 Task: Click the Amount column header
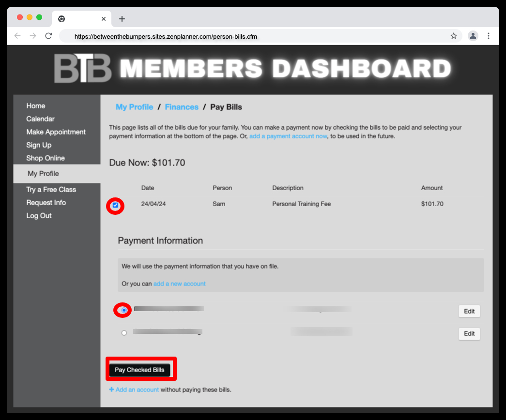pos(432,188)
